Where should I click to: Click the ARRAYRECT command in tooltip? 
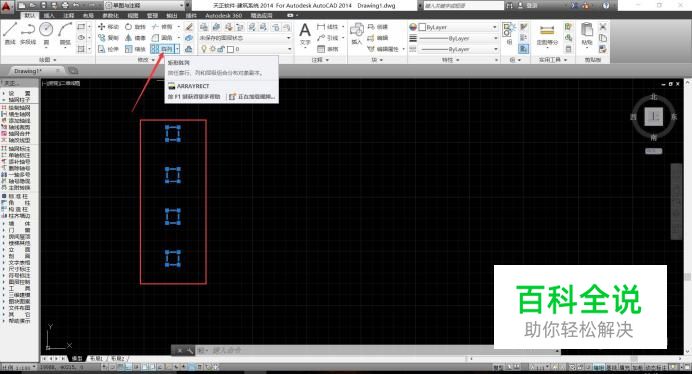point(193,86)
